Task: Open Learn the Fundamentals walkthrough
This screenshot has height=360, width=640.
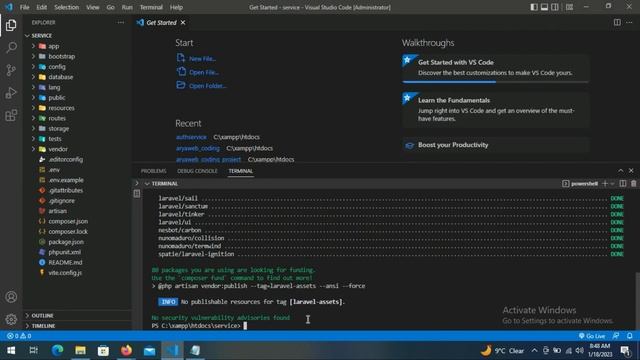Action: click(x=496, y=110)
